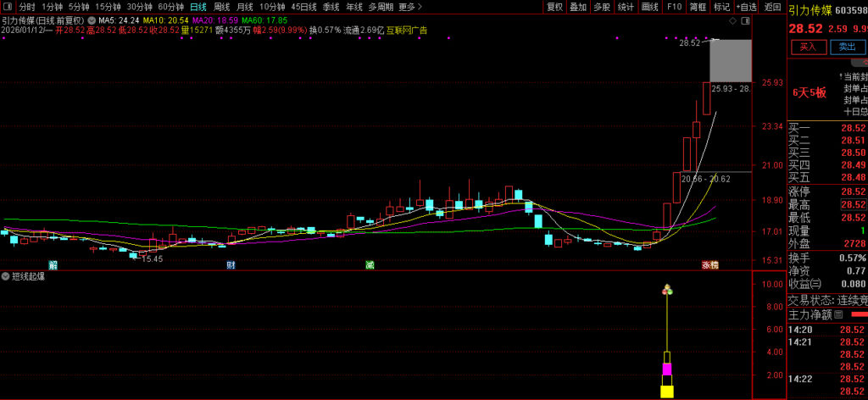Expand the MA indicator settings dropdown
This screenshot has width=868, height=400.
(x=92, y=19)
